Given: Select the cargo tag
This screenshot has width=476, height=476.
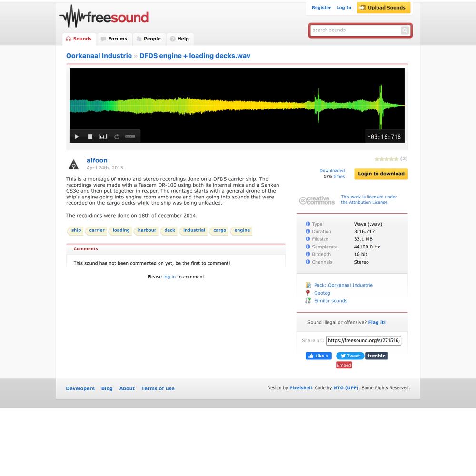Looking at the screenshot, I should (219, 230).
